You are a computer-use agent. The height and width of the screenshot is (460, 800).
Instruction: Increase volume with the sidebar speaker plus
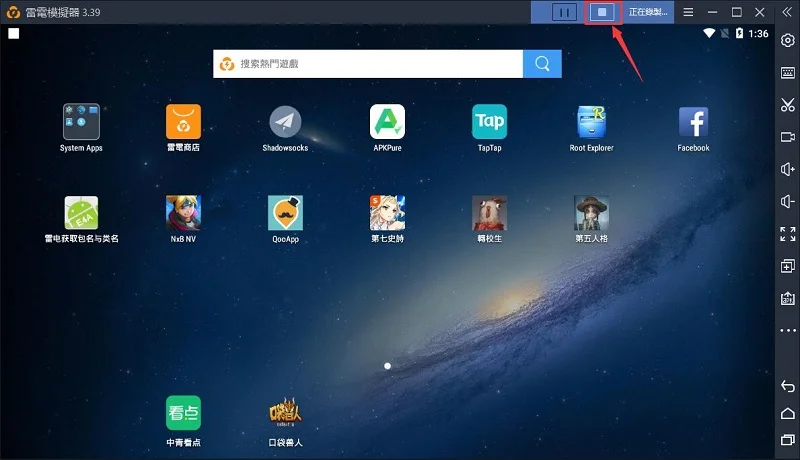pos(788,169)
